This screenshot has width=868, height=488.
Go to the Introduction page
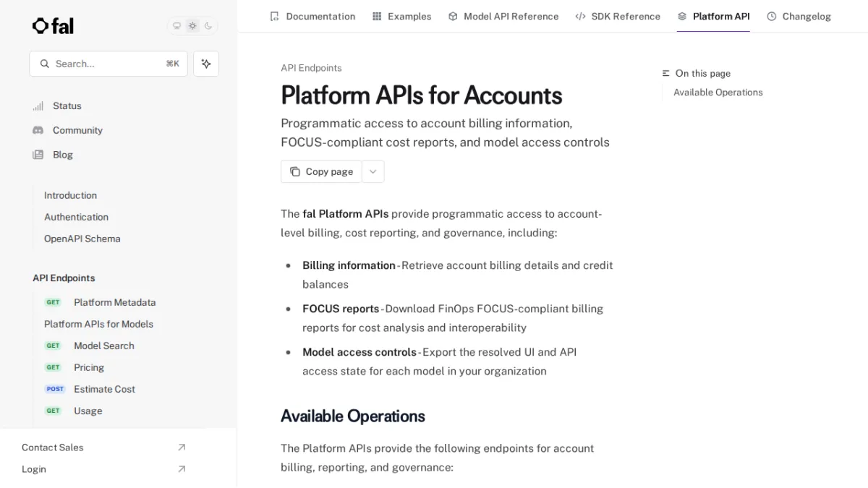(70, 195)
